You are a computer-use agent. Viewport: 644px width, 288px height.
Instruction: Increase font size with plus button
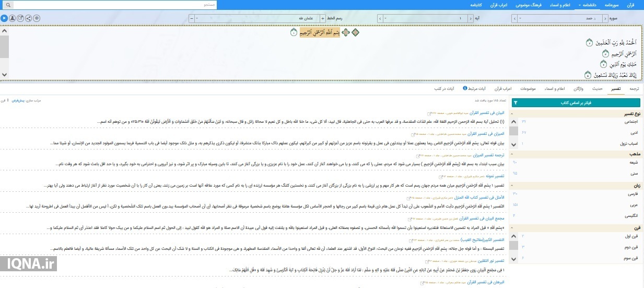click(x=322, y=18)
